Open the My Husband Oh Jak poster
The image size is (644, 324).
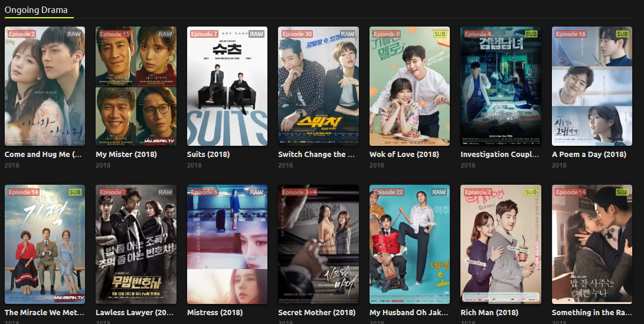(x=410, y=244)
